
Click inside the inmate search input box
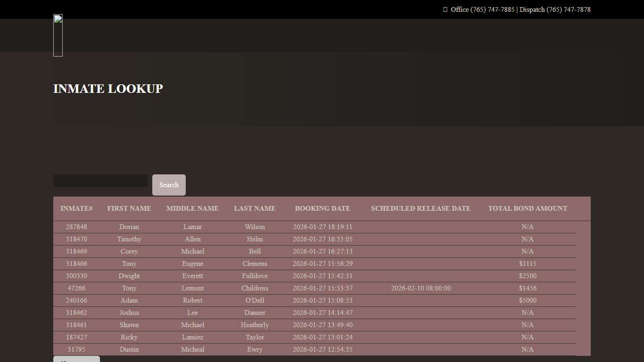pyautogui.click(x=100, y=181)
